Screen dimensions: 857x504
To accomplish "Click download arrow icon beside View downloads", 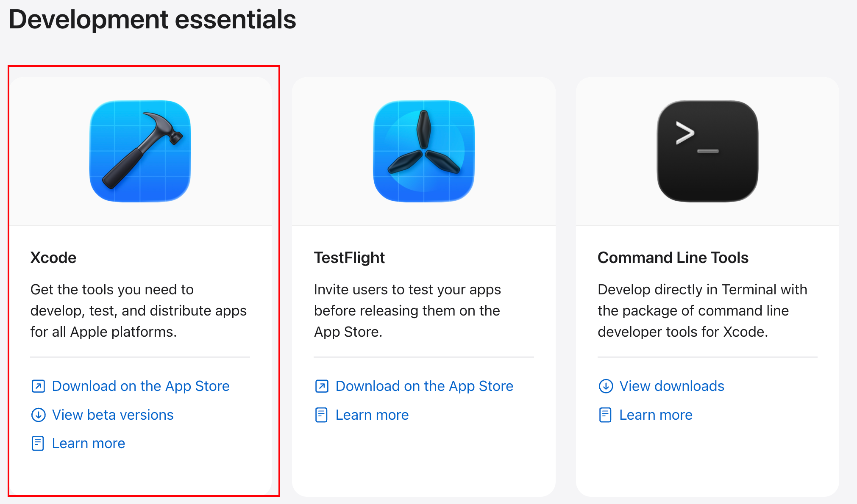I will click(x=606, y=386).
